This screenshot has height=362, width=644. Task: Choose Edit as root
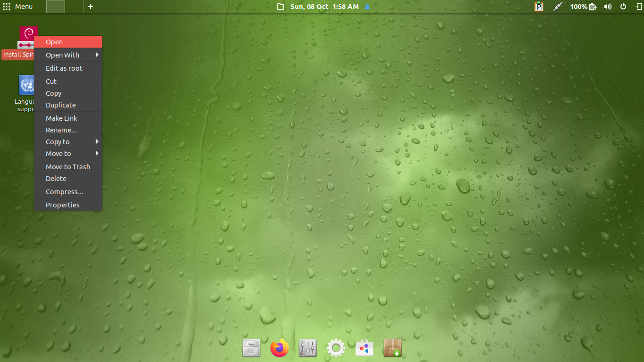click(x=68, y=68)
